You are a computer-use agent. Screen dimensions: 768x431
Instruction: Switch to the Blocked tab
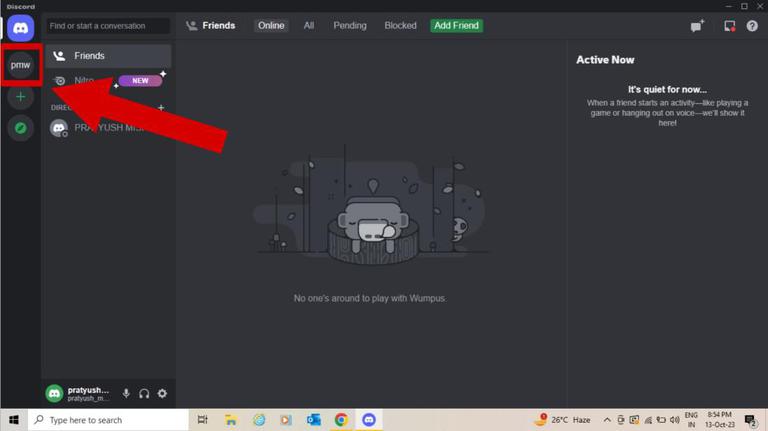point(400,25)
